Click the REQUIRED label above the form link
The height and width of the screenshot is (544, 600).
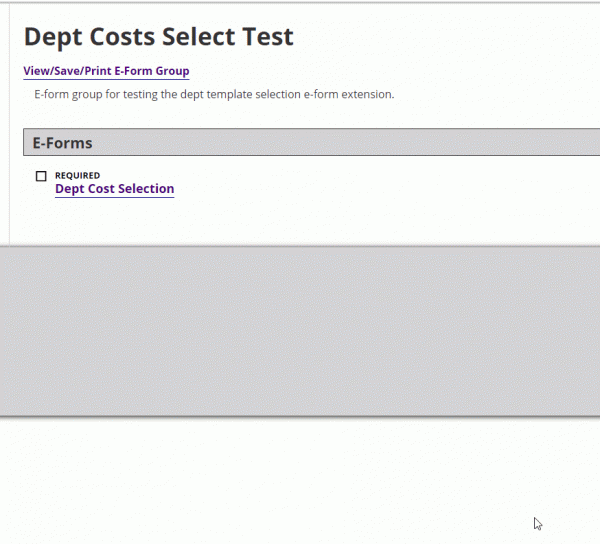77,175
